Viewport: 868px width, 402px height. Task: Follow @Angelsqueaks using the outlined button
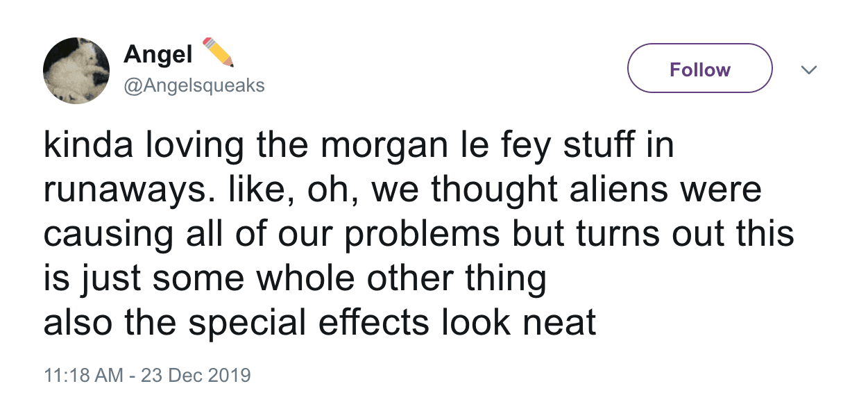tap(699, 68)
